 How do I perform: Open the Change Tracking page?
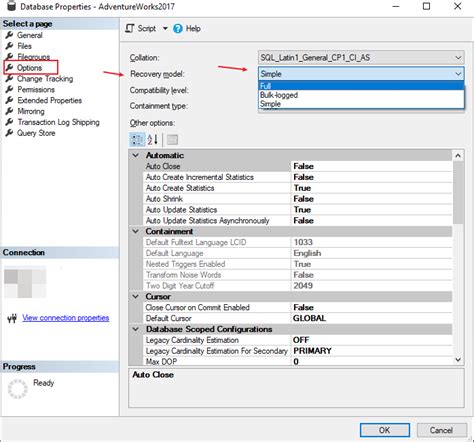(x=45, y=79)
